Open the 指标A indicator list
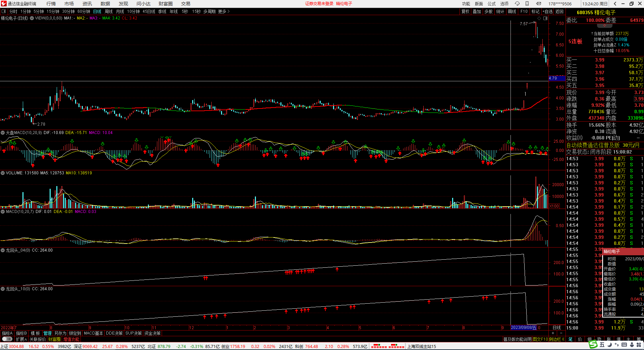This screenshot has height=350, width=644. pos(7,333)
